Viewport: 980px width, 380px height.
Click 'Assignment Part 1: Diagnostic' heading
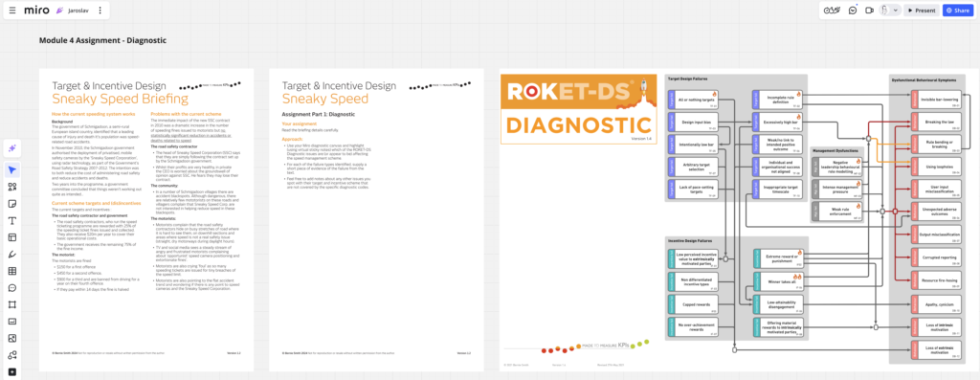click(x=319, y=114)
